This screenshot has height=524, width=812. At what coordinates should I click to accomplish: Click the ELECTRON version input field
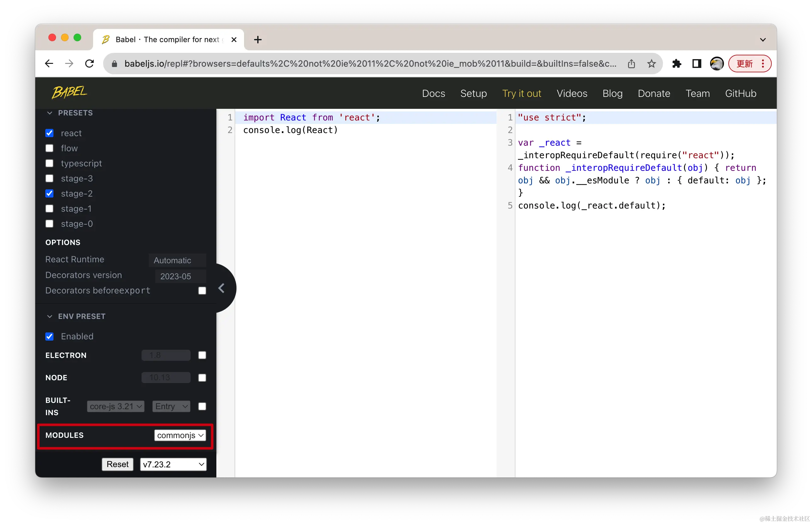[166, 355]
